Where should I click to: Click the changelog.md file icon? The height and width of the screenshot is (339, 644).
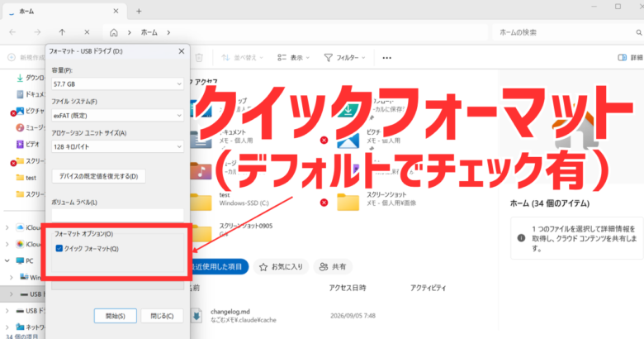tap(197, 316)
